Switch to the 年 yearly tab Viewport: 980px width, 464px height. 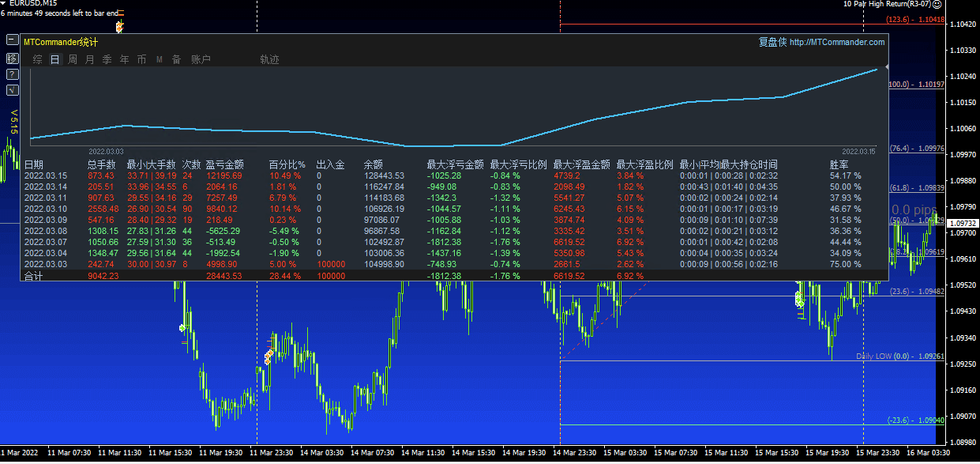124,59
